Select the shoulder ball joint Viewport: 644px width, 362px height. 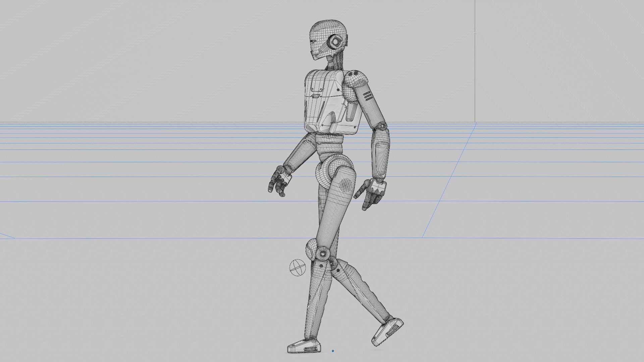[x=355, y=79]
